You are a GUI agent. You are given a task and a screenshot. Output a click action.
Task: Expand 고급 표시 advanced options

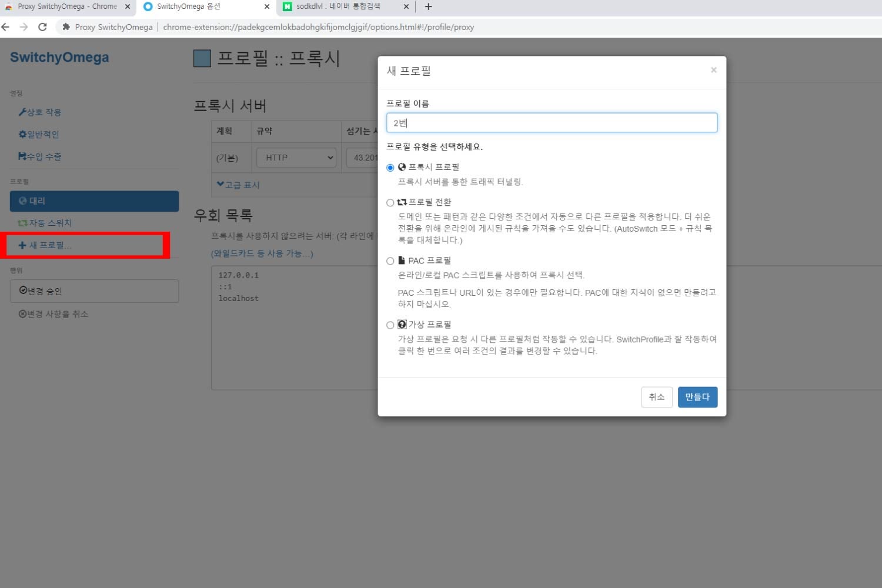[x=238, y=185]
